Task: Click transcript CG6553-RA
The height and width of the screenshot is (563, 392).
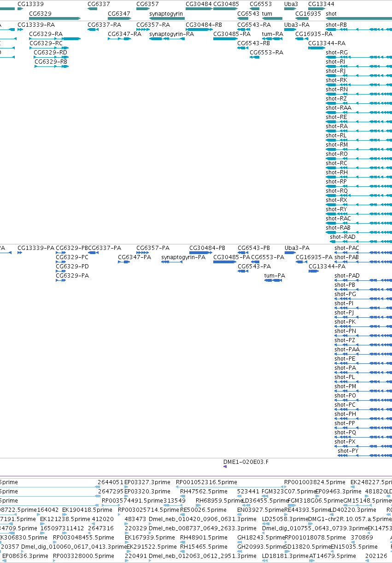Action: (x=267, y=52)
